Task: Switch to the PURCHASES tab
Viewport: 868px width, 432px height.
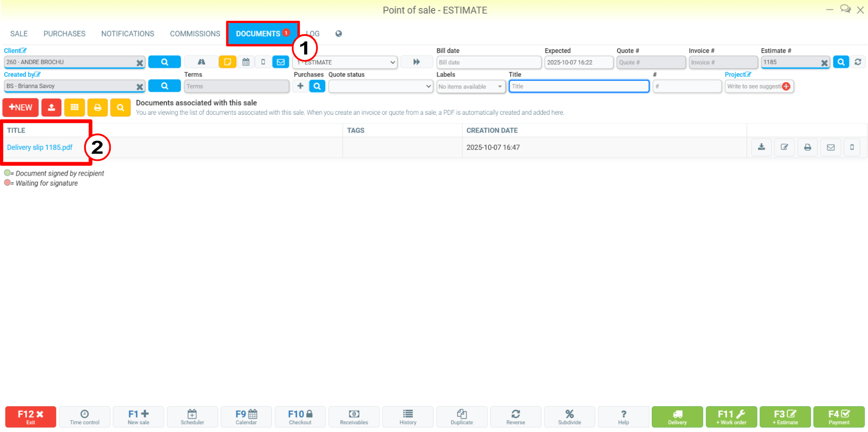Action: 64,34
